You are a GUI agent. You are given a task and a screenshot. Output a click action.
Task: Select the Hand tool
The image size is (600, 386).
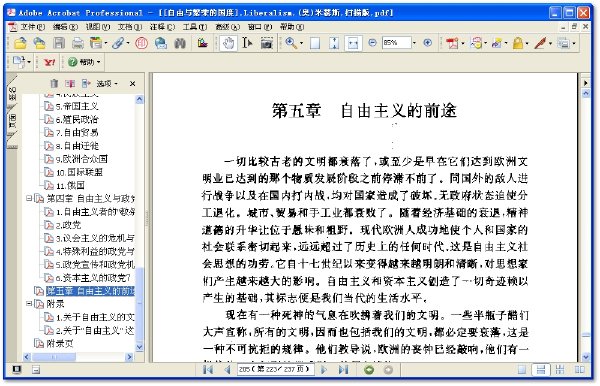(228, 43)
